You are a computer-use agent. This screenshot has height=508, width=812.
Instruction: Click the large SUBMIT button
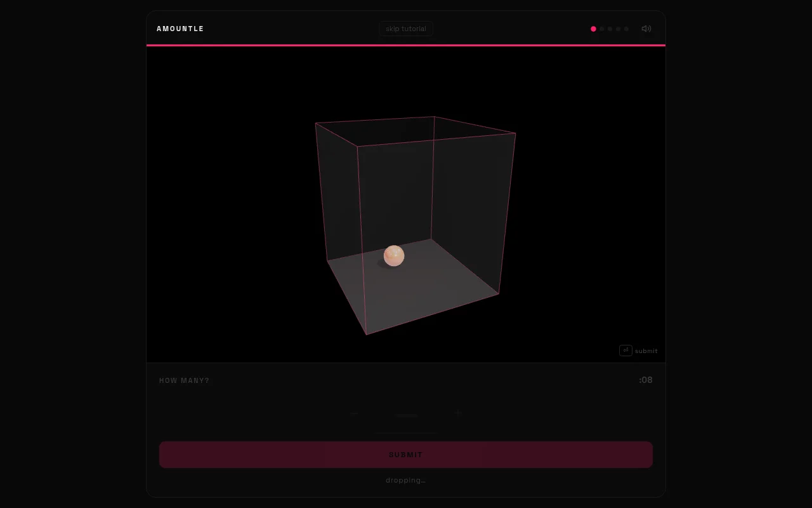pyautogui.click(x=406, y=455)
